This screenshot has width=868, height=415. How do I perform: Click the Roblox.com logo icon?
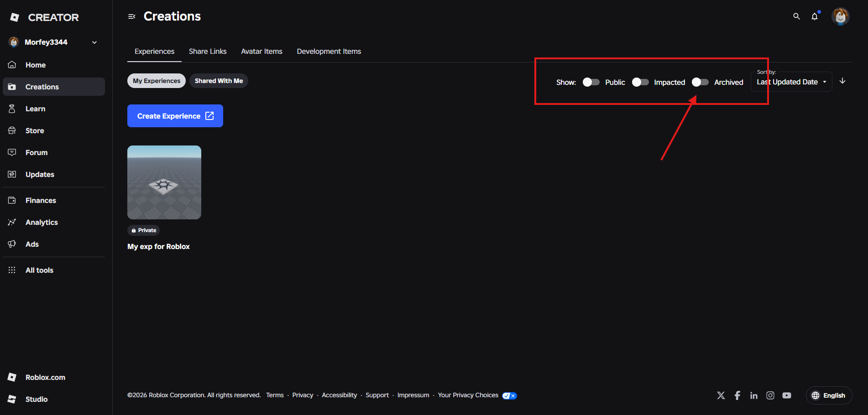[12, 377]
